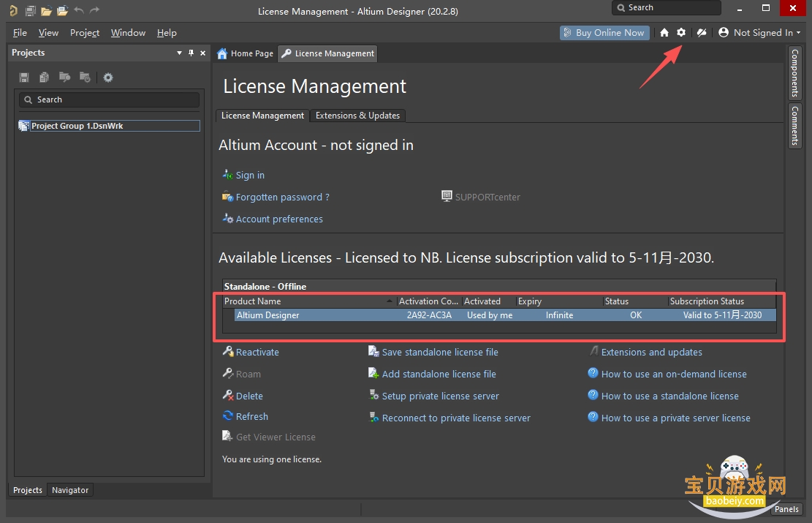Click the Redo arrow icon
Viewport: 812px width, 523px height.
pos(94,10)
